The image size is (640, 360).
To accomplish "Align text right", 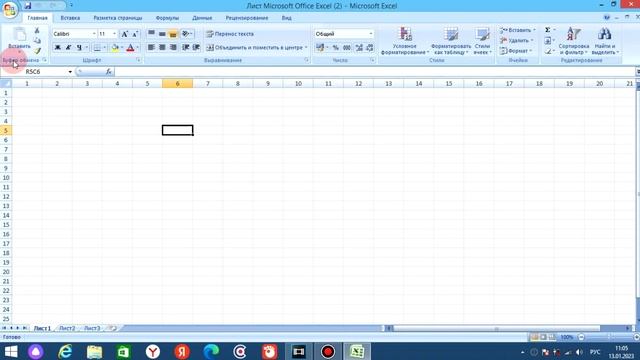I will tap(173, 48).
